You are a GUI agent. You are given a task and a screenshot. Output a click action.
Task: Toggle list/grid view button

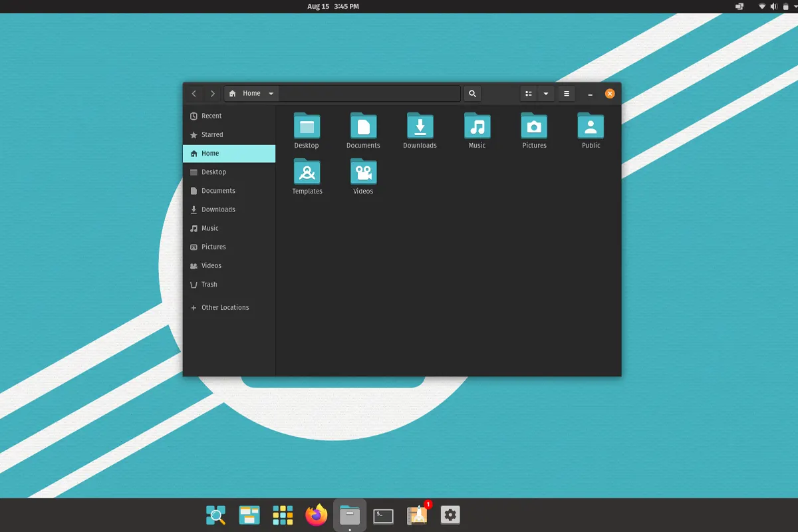click(x=529, y=94)
